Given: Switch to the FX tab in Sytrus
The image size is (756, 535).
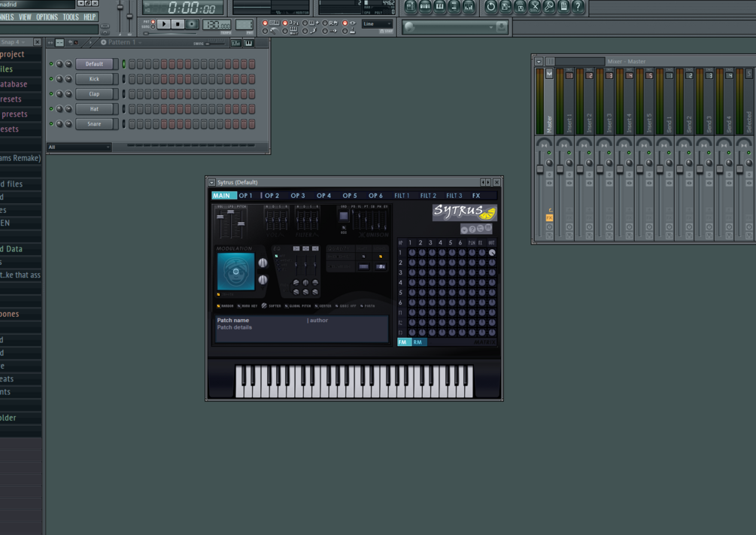Looking at the screenshot, I should coord(476,196).
